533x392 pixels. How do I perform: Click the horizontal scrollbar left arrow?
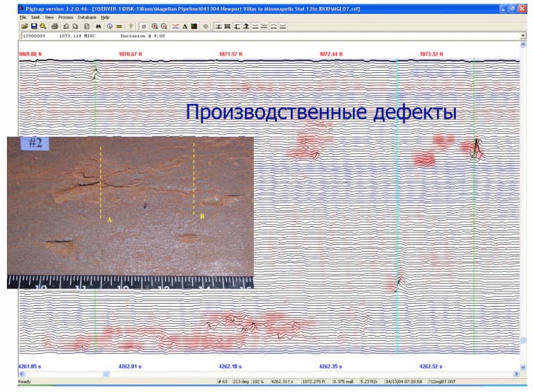pyautogui.click(x=22, y=374)
